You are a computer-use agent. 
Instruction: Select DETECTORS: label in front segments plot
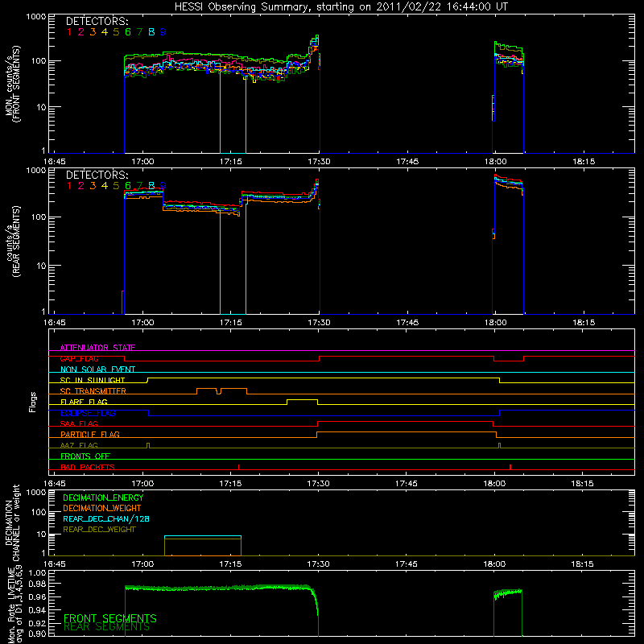pyautogui.click(x=97, y=21)
